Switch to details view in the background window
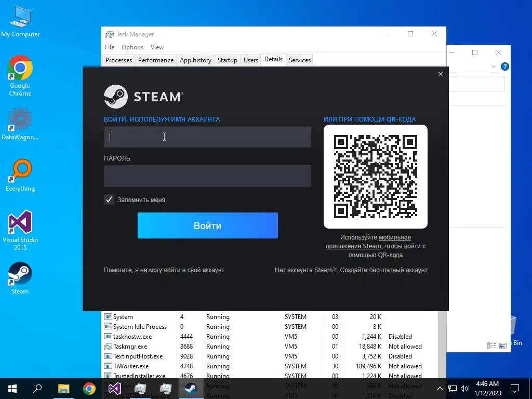532x399 pixels. coord(491,345)
